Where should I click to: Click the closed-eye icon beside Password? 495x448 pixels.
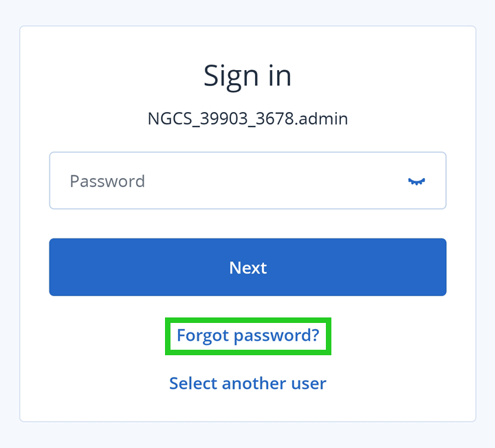point(417,181)
